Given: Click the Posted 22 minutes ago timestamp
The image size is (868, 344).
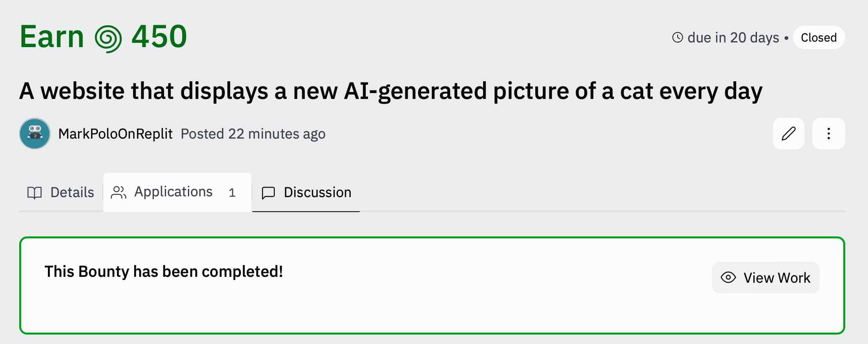Looking at the screenshot, I should coord(253,134).
